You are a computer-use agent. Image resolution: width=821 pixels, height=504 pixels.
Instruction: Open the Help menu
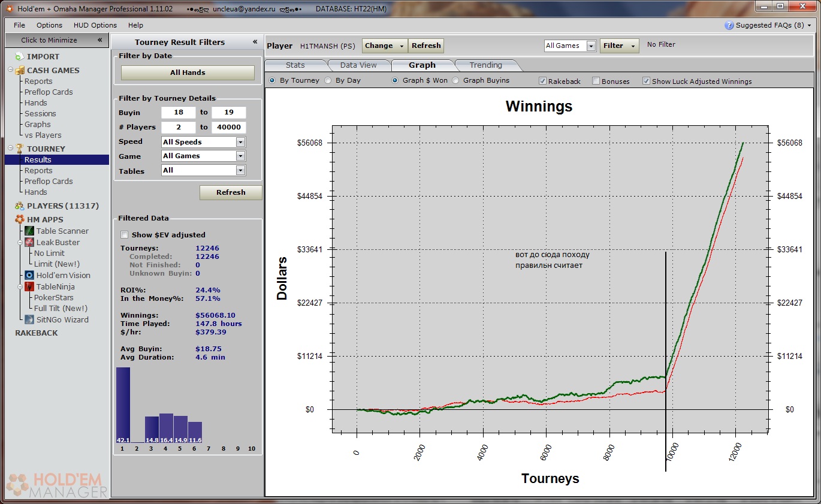pos(135,25)
